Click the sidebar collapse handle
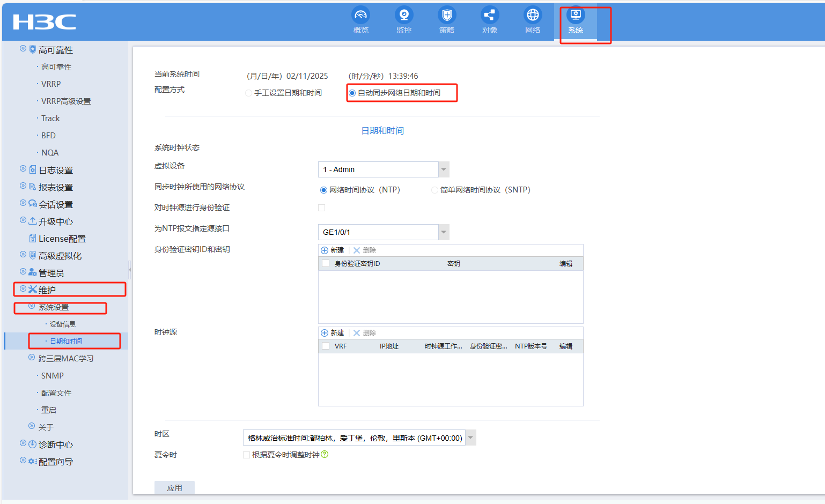This screenshot has height=504, width=825. (130, 270)
